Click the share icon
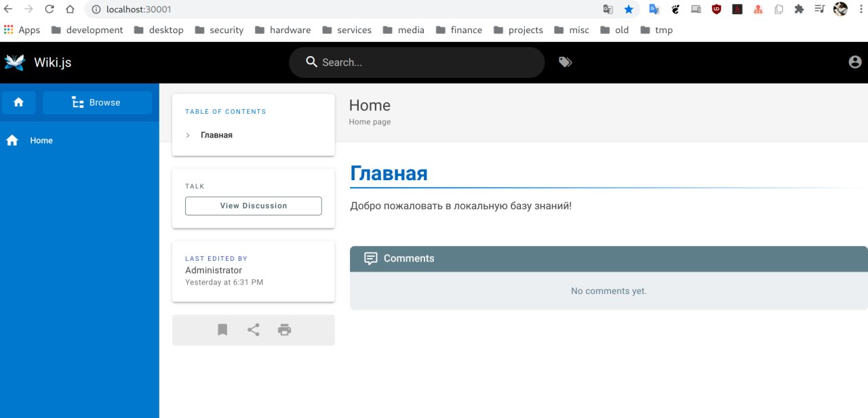Viewport: 868px width, 418px height. (x=254, y=330)
